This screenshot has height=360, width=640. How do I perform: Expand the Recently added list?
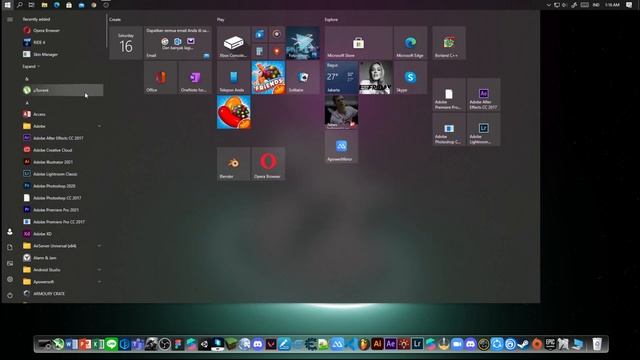31,66
